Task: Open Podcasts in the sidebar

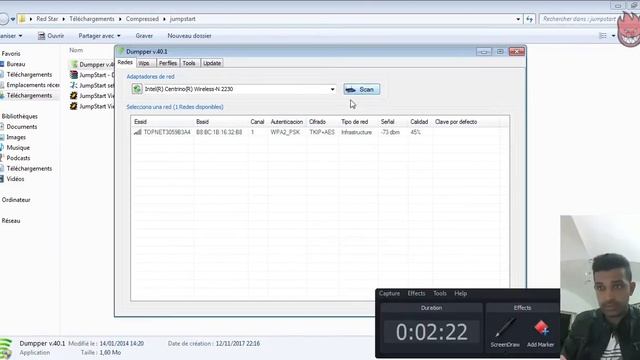Action: [18, 158]
